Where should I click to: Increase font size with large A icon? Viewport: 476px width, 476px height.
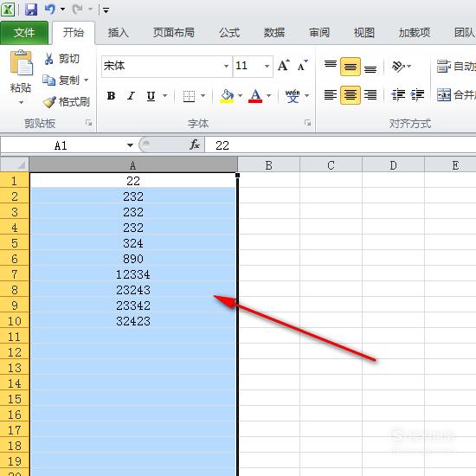[284, 65]
